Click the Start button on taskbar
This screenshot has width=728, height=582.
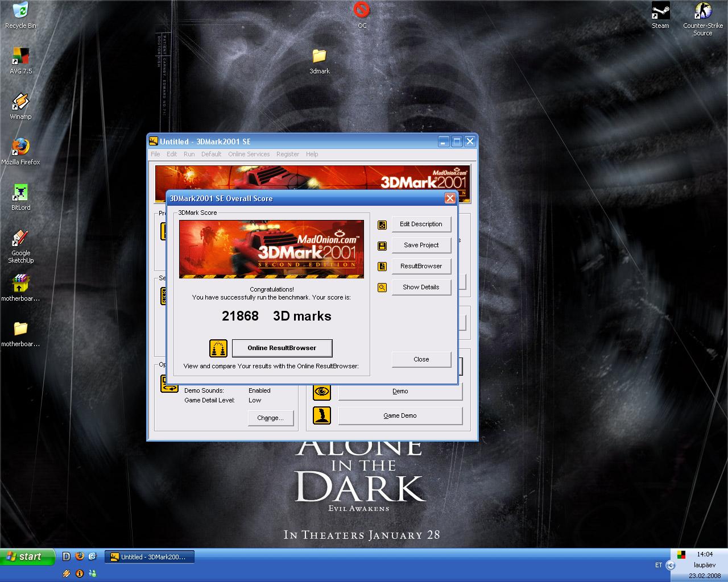(x=27, y=556)
